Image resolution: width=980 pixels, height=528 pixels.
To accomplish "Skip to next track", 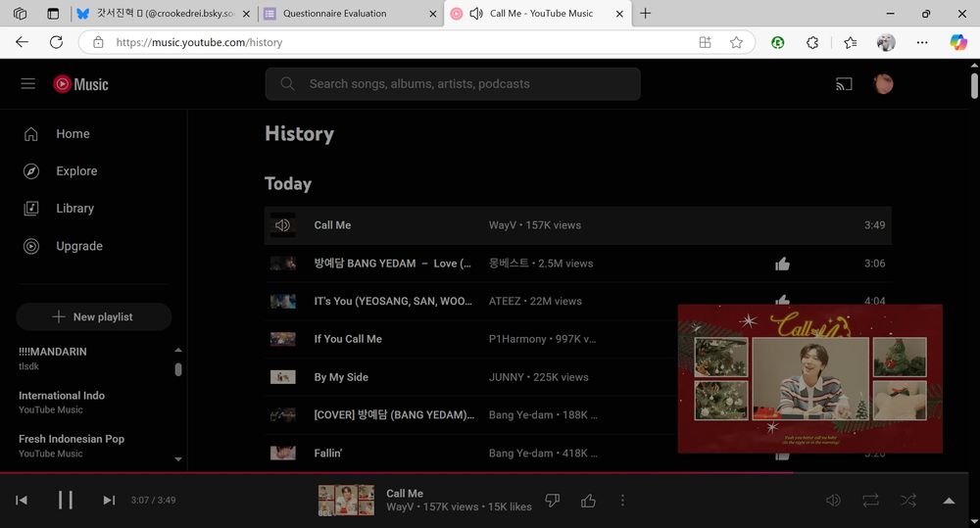I will click(x=109, y=500).
